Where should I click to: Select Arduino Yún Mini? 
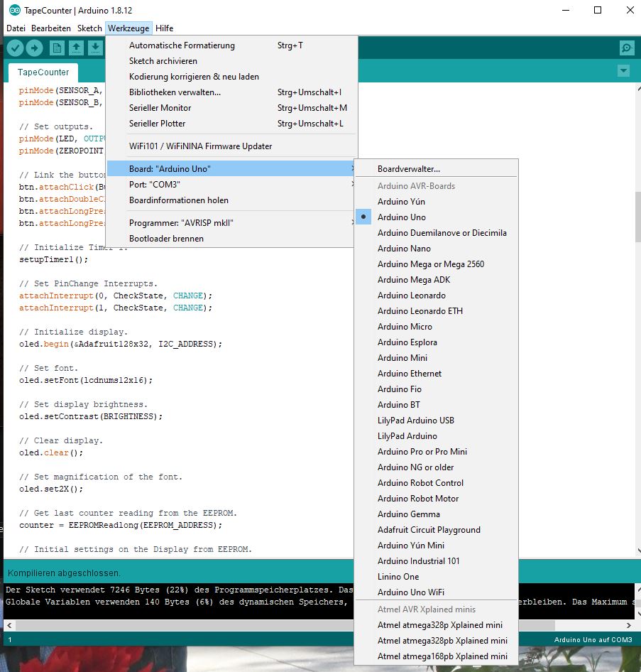437,546
